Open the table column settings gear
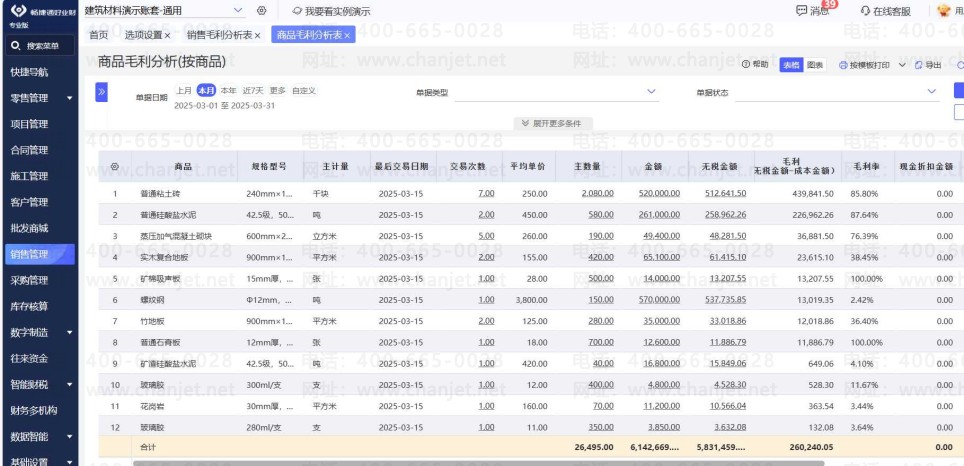This screenshot has width=964, height=466. tap(115, 167)
